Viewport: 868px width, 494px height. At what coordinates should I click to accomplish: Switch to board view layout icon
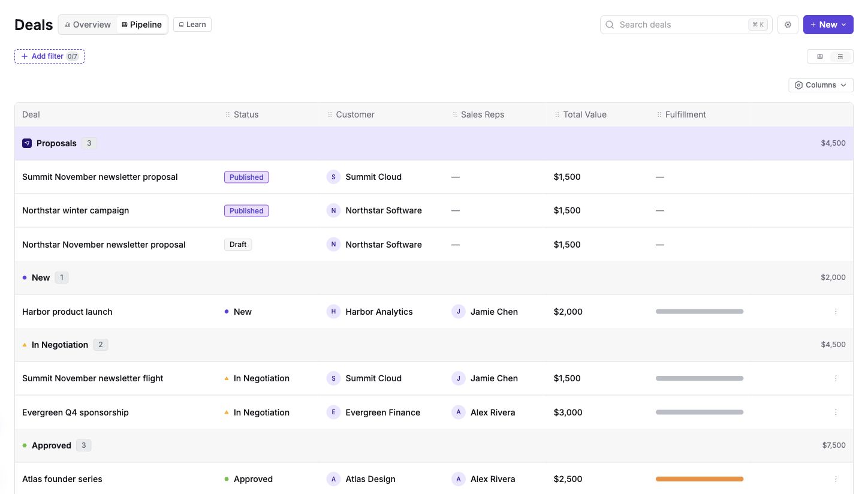pyautogui.click(x=820, y=56)
